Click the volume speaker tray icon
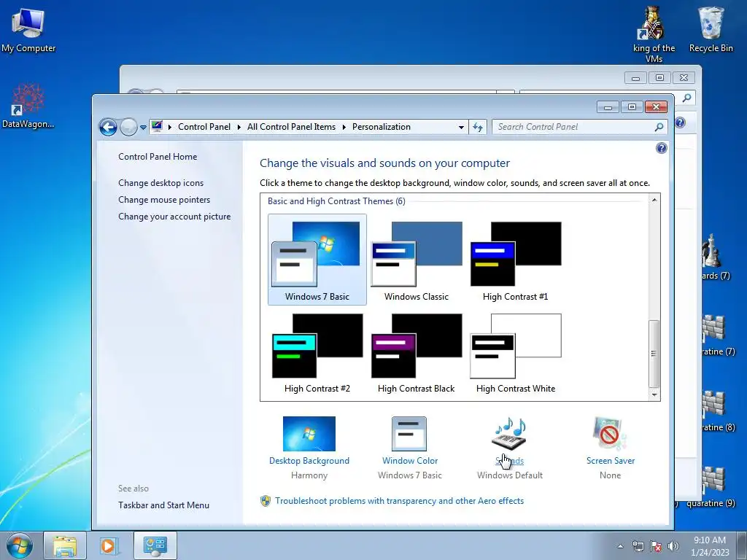 (x=673, y=546)
